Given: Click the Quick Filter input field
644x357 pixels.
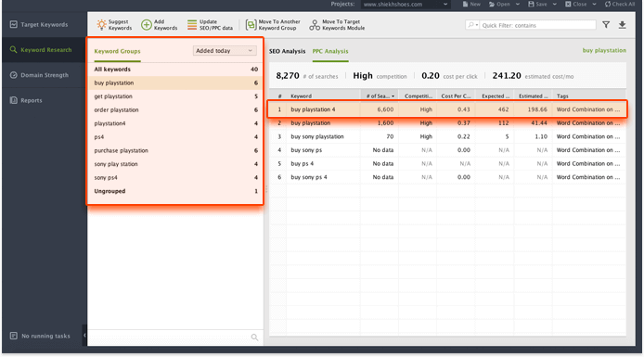Looking at the screenshot, I should (x=537, y=25).
